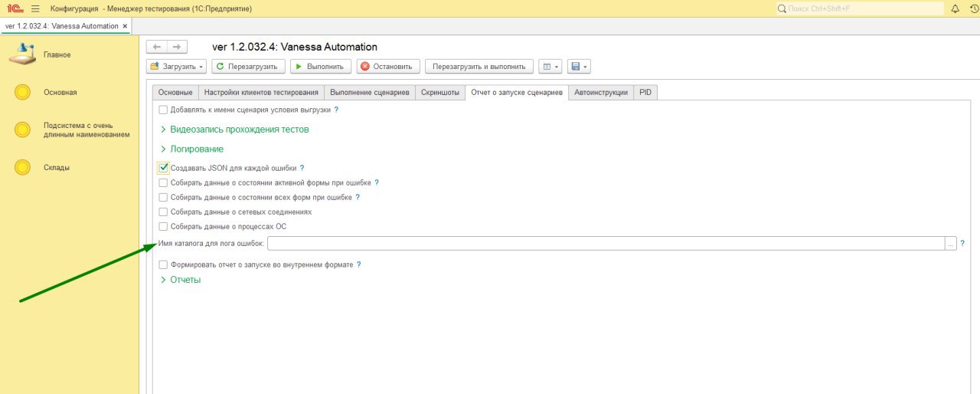Uncheck Создавать JSON для каждой ошибки

[163, 168]
